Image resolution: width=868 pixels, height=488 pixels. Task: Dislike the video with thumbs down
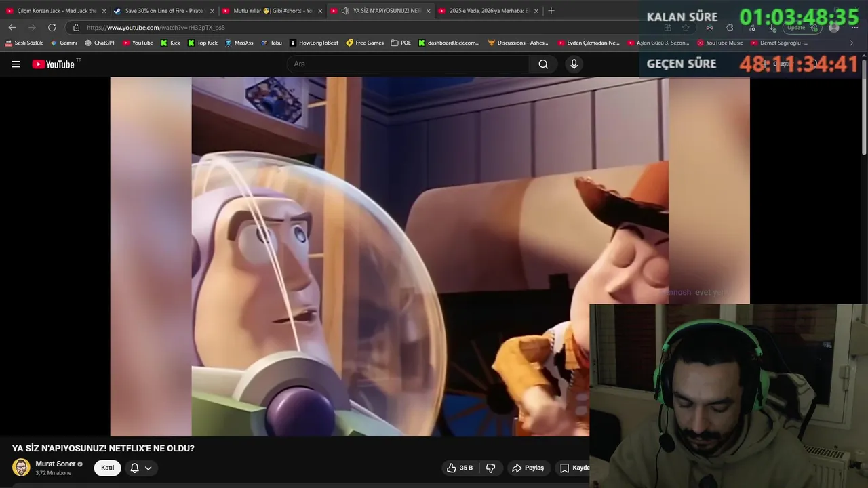(490, 468)
